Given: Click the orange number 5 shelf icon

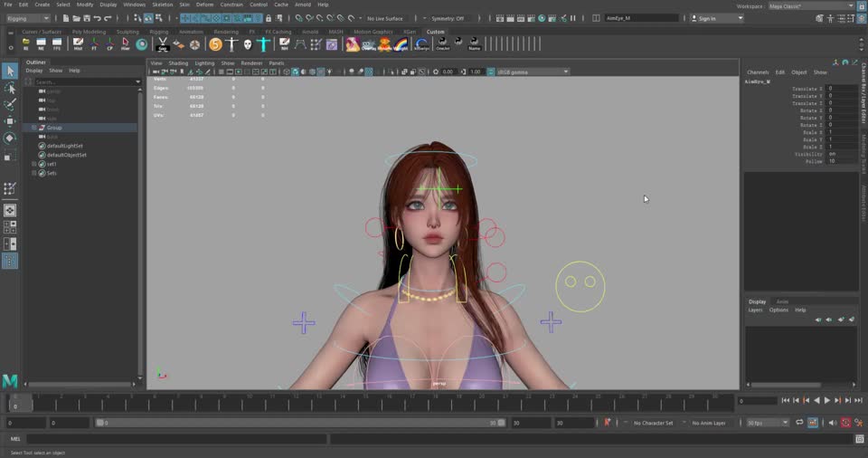Looking at the screenshot, I should point(215,44).
